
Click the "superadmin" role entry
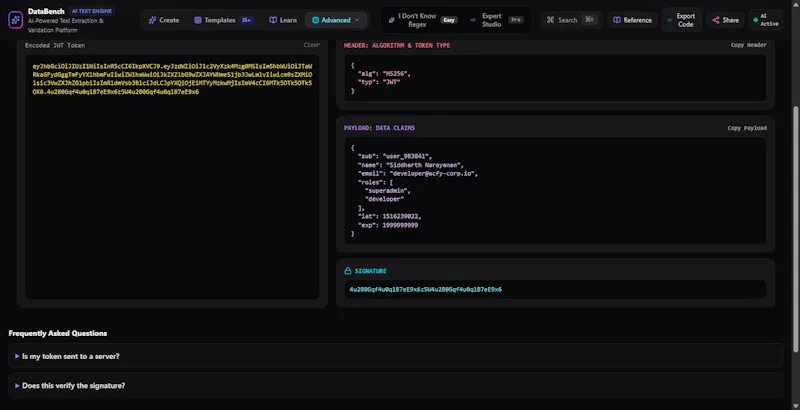(388, 191)
